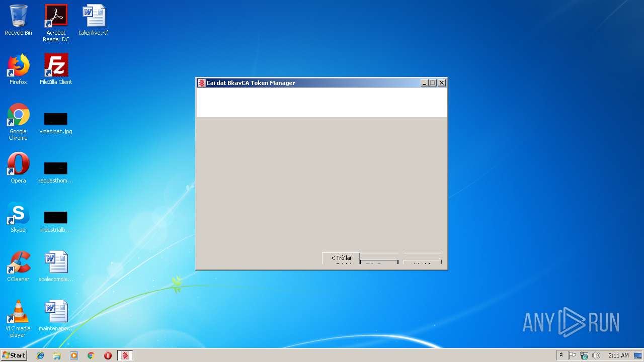Select the Acrobat Reader DC shortcut
This screenshot has width=644, height=362.
(x=56, y=23)
